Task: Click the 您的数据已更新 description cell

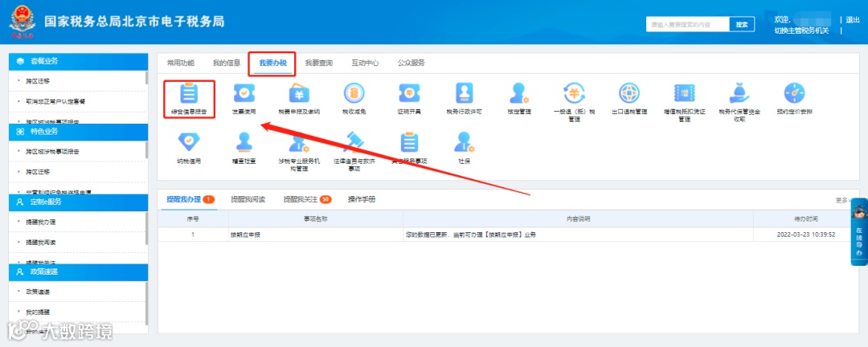Action: point(578,235)
